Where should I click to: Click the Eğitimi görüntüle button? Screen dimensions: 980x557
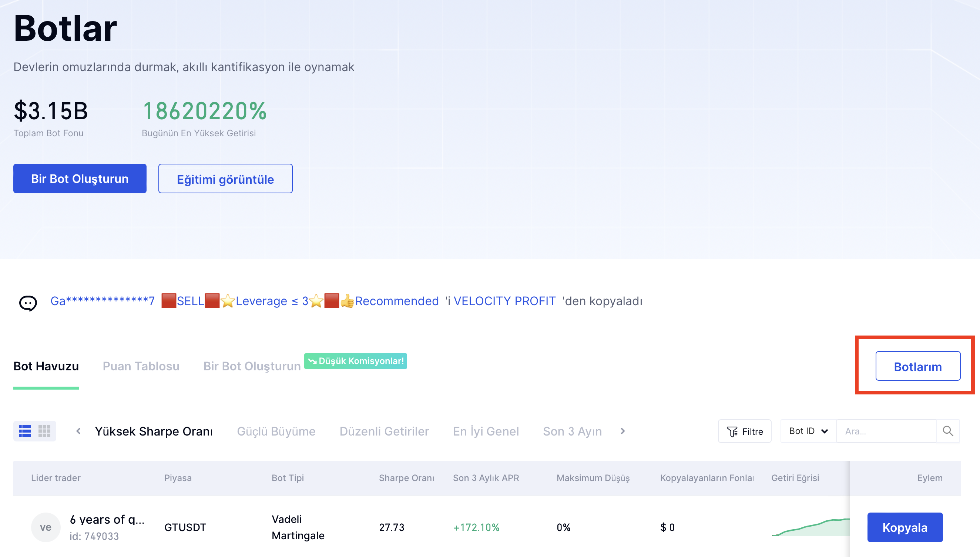[x=225, y=179]
